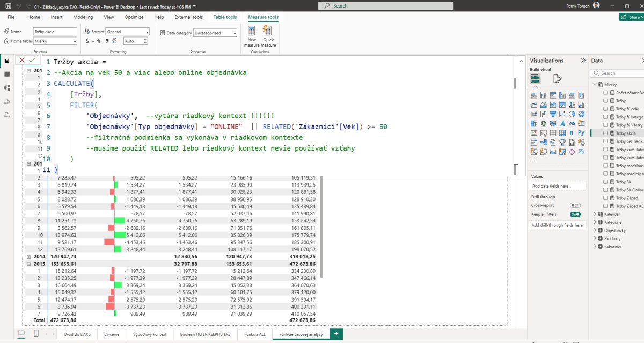
Task: Open the Modeling ribbon tab
Action: click(83, 17)
